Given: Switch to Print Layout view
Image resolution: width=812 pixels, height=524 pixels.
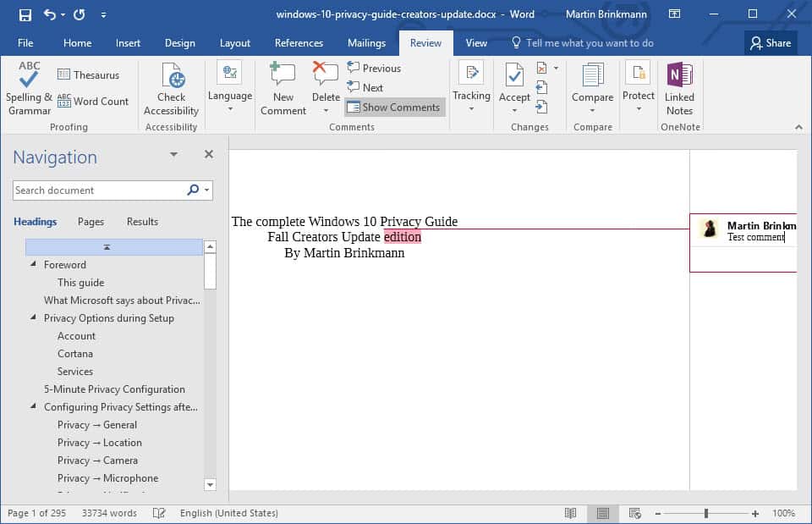Looking at the screenshot, I should coord(602,513).
